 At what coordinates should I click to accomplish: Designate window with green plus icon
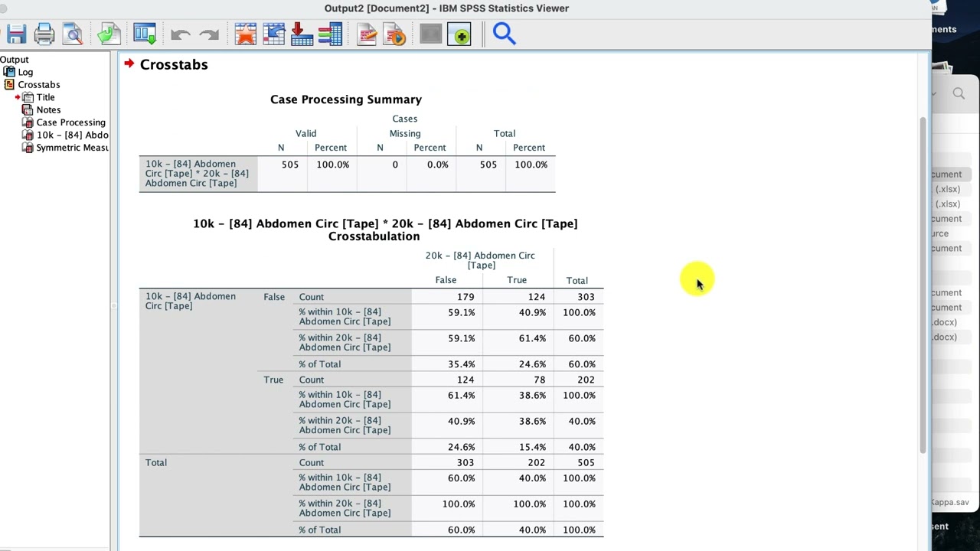point(459,34)
